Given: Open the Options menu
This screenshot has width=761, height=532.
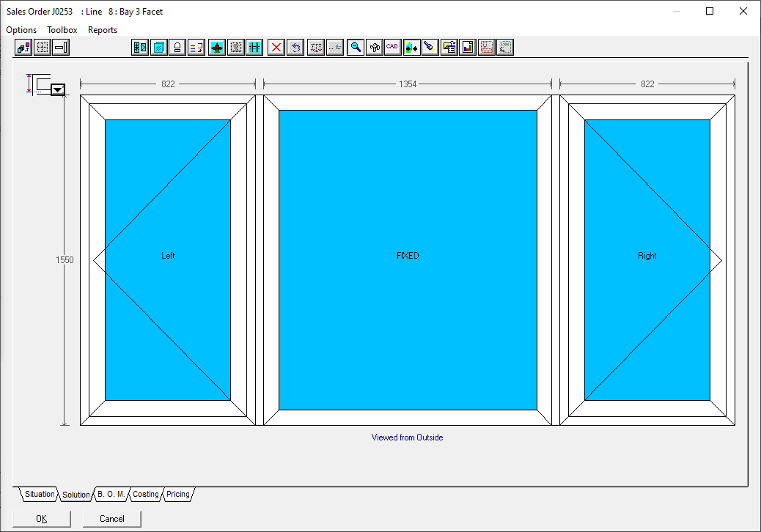Looking at the screenshot, I should (x=21, y=30).
